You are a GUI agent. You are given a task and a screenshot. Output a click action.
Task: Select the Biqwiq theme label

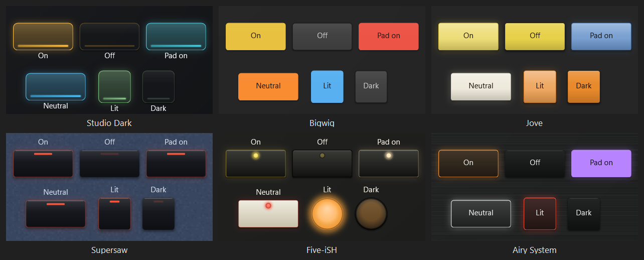[x=322, y=123]
